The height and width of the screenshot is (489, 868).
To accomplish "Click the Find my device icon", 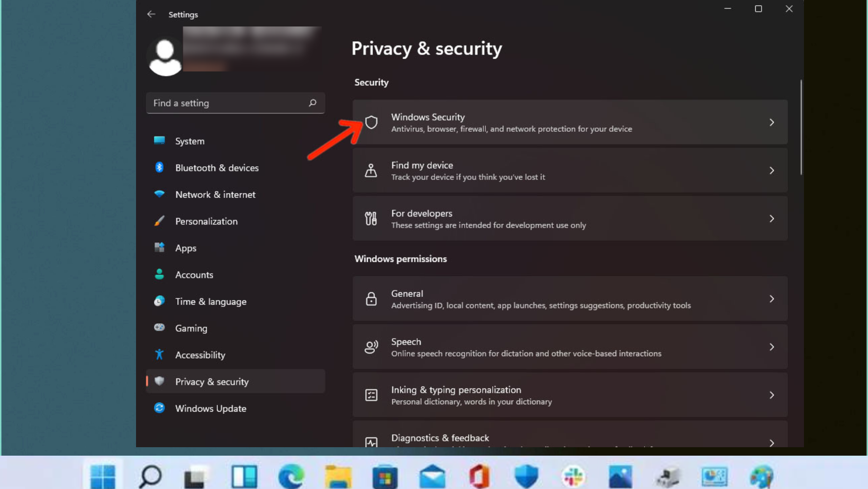I will tap(371, 170).
